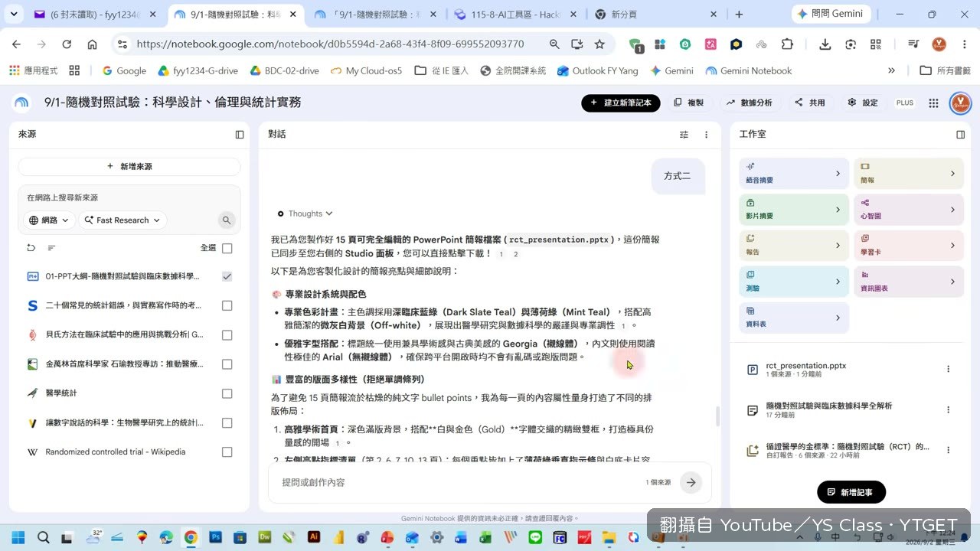The height and width of the screenshot is (551, 980).
Task: Open chat settings sliders icon in 對話
Action: (684, 134)
